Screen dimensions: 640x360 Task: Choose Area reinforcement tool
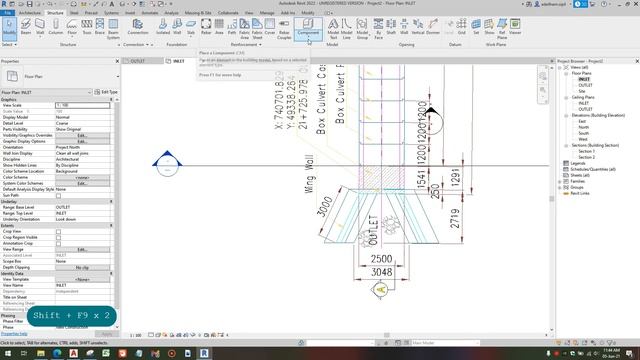pos(219,27)
